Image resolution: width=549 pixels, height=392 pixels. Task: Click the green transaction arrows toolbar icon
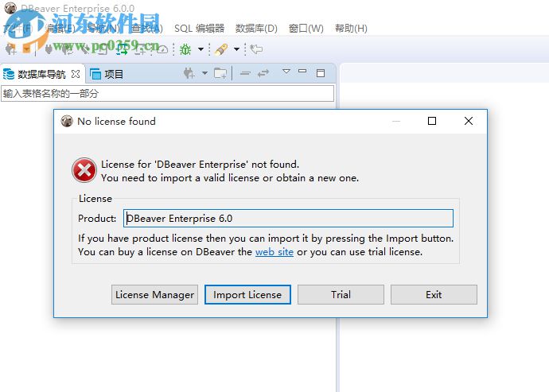(x=123, y=49)
